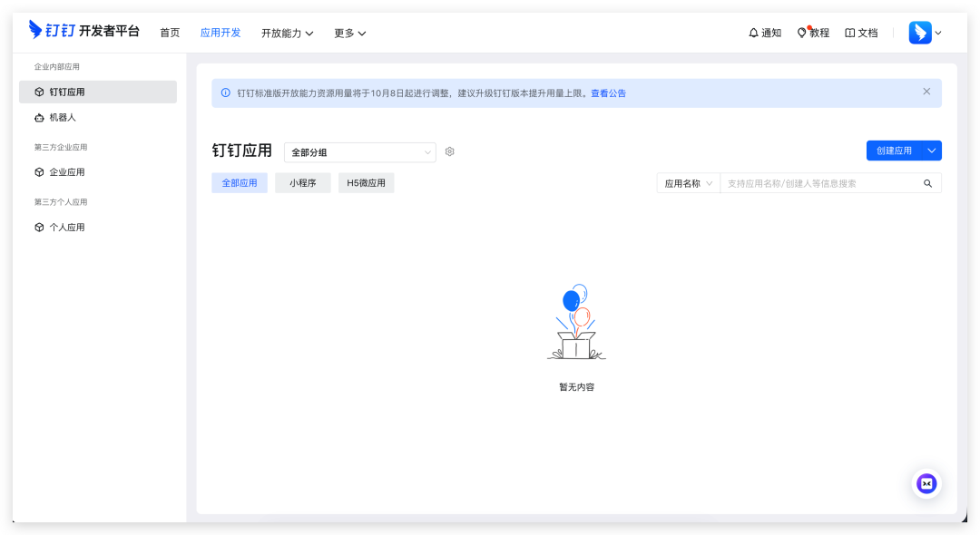This screenshot has width=980, height=535.
Task: Select 机器人 in the sidebar
Action: pyautogui.click(x=63, y=117)
